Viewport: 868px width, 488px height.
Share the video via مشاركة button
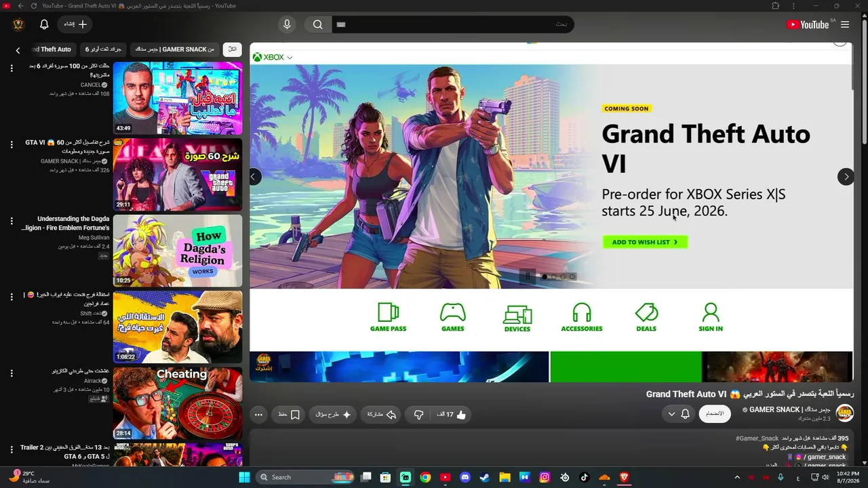point(381,414)
